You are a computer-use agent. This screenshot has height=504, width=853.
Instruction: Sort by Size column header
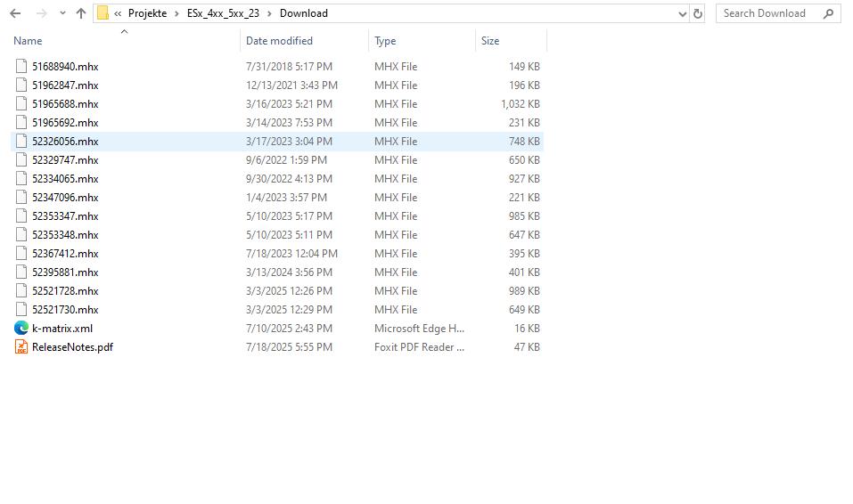click(490, 41)
